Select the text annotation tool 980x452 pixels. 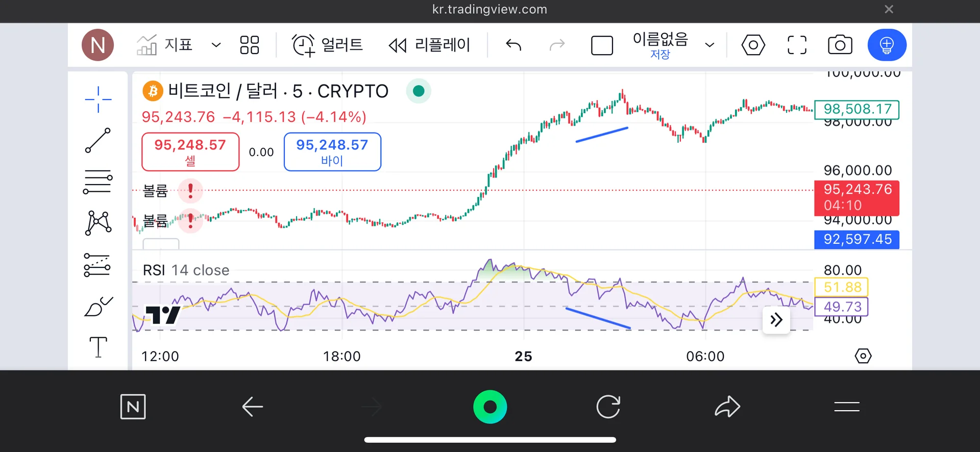98,347
